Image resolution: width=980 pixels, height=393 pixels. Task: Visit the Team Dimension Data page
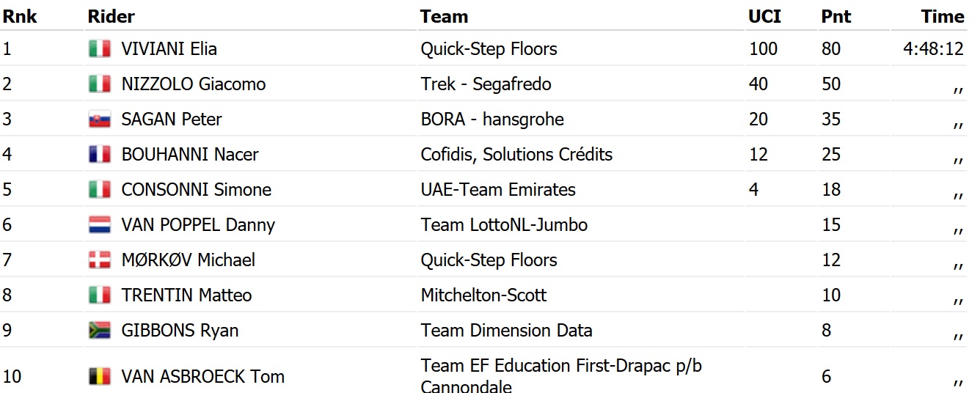pyautogui.click(x=506, y=331)
